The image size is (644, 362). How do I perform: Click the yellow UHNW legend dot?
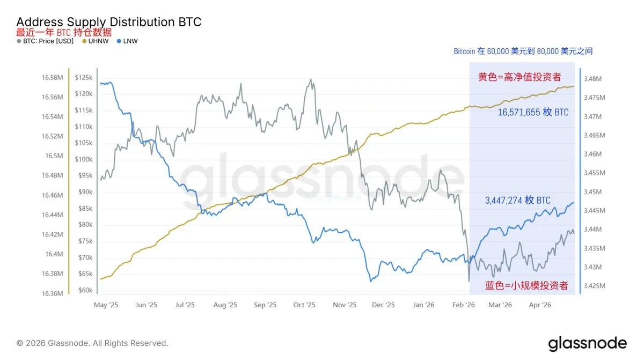pyautogui.click(x=84, y=41)
